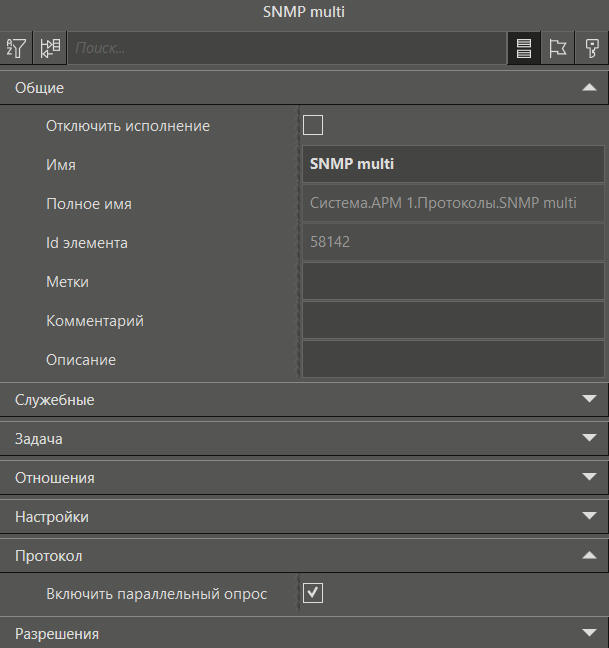Click the expand/collapse tree groups icon

point(50,48)
